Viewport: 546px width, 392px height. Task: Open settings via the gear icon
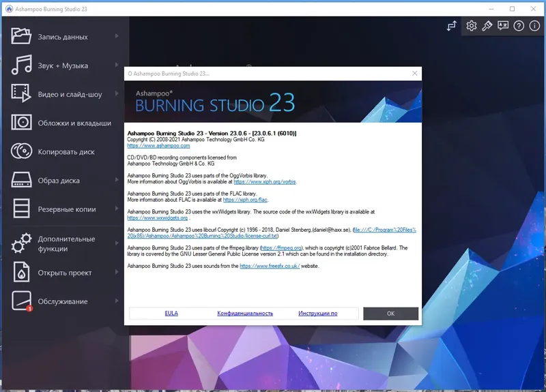471,26
